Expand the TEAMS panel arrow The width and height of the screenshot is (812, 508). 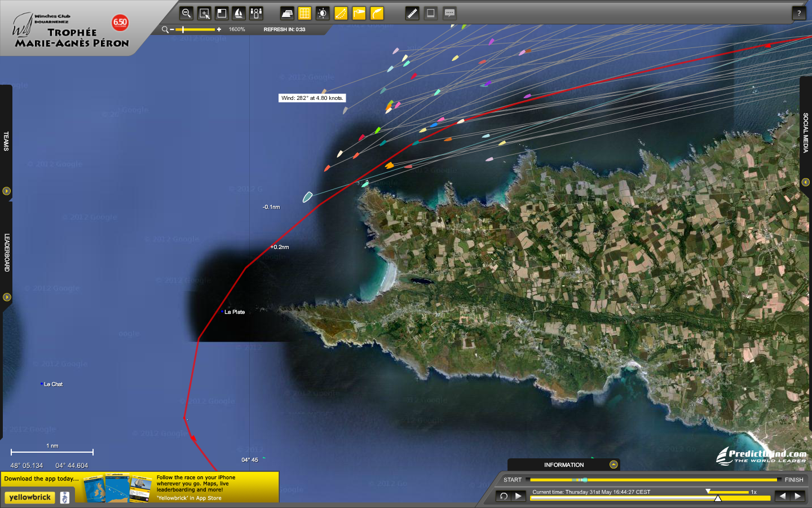pos(7,191)
